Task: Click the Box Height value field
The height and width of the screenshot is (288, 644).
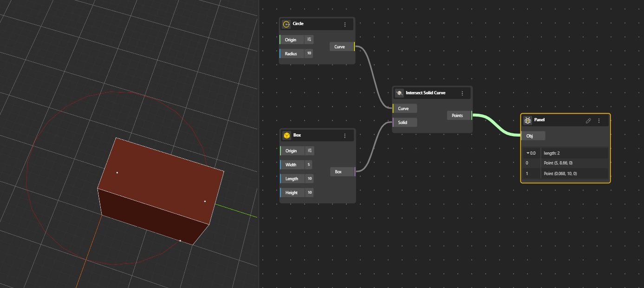Action: click(x=309, y=192)
